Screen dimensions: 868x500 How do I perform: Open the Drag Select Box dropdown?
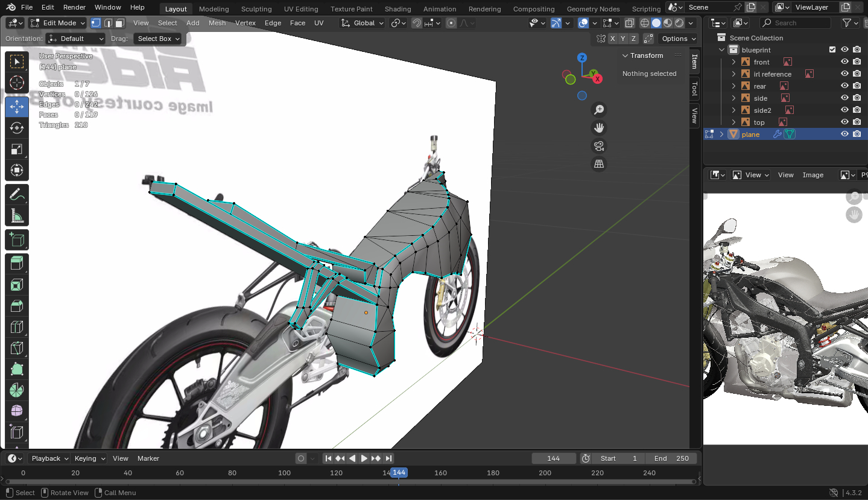[158, 39]
